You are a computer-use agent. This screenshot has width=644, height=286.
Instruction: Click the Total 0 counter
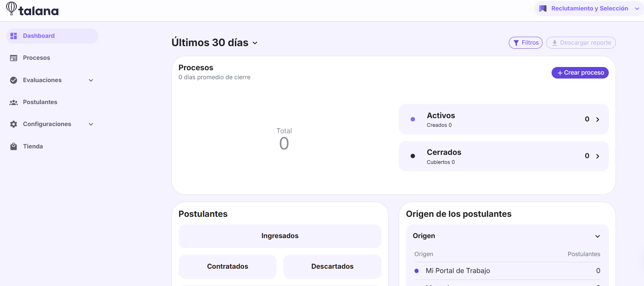[x=284, y=139]
